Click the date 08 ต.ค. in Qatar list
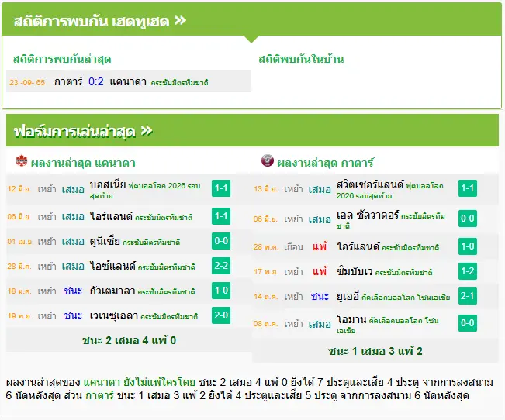This screenshot has height=420, width=505. [266, 324]
